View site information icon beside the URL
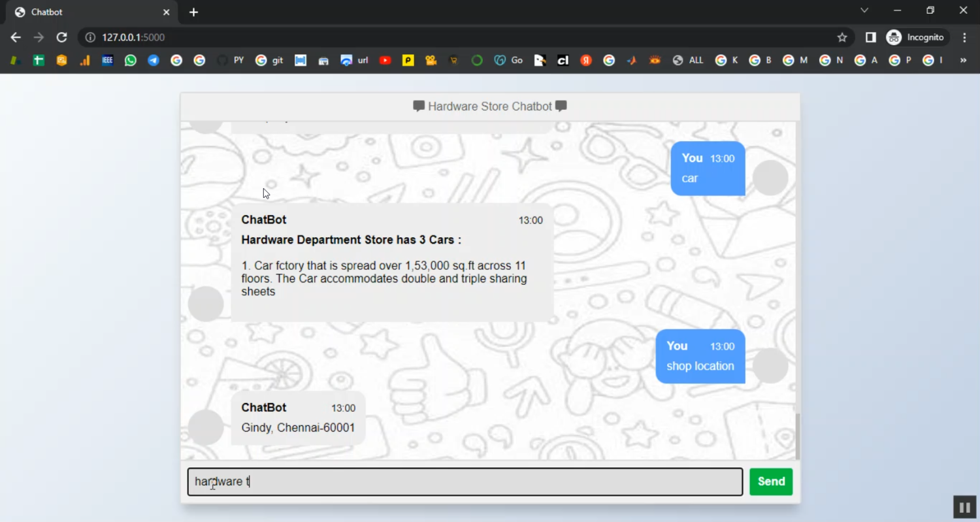Image resolution: width=980 pixels, height=522 pixels. 91,37
